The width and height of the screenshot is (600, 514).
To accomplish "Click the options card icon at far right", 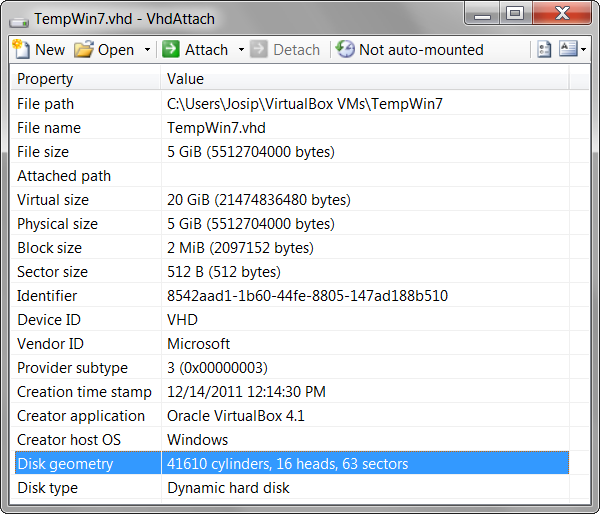I will pyautogui.click(x=568, y=49).
